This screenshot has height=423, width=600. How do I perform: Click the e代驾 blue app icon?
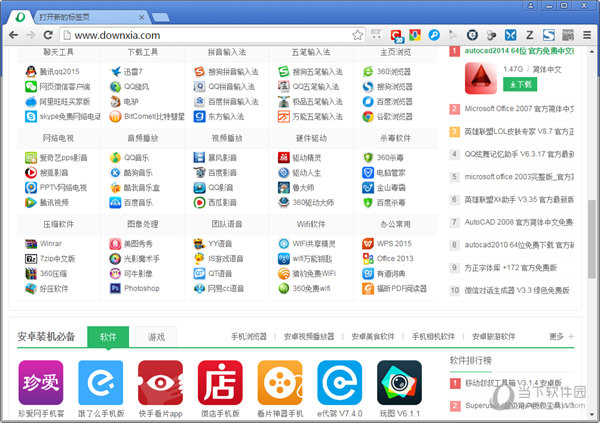[x=340, y=382]
